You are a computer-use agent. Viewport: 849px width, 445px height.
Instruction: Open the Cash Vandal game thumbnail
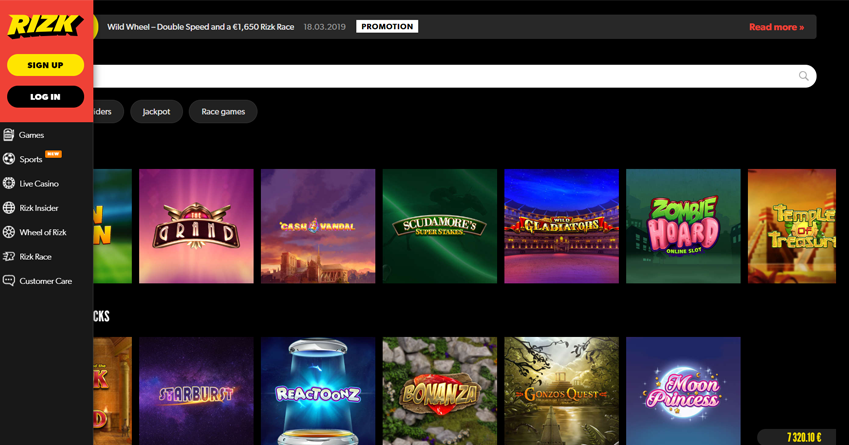318,226
